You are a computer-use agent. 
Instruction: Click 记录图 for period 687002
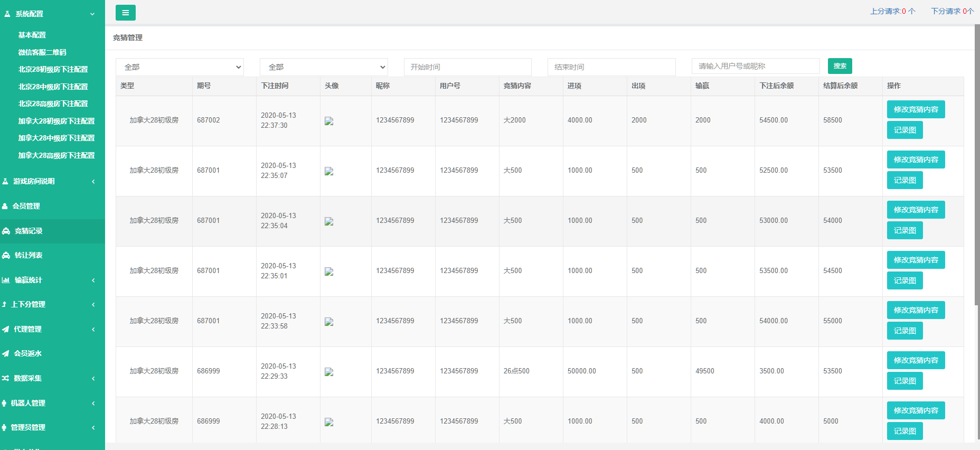(905, 130)
